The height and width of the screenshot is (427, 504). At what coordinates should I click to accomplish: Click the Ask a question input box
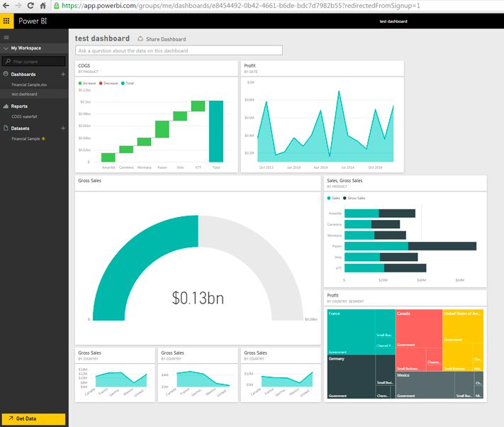pyautogui.click(x=179, y=50)
